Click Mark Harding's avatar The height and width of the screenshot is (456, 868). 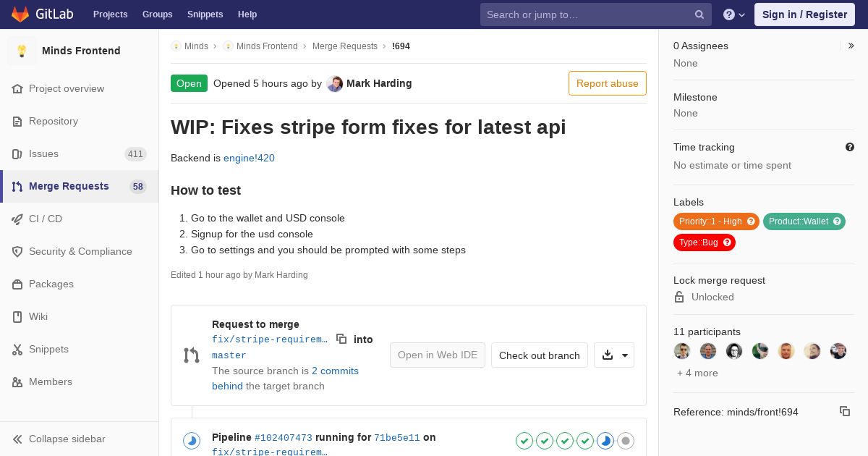(x=334, y=84)
